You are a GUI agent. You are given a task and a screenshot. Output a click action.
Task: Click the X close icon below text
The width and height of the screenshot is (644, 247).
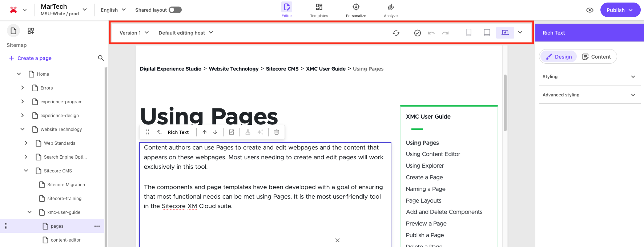(x=338, y=240)
